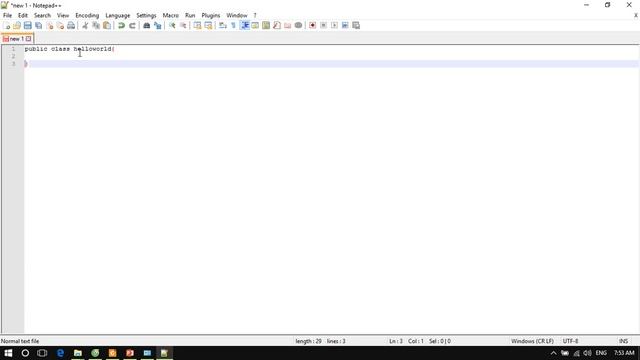This screenshot has width=640, height=360.
Task: Click the Close All toolbar icon
Action: click(60, 25)
